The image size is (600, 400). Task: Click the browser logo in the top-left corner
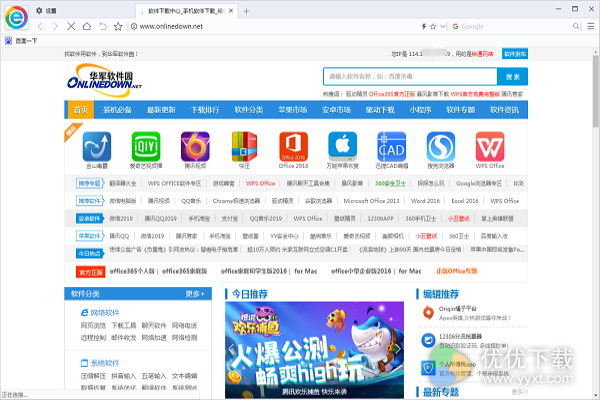coord(16,17)
